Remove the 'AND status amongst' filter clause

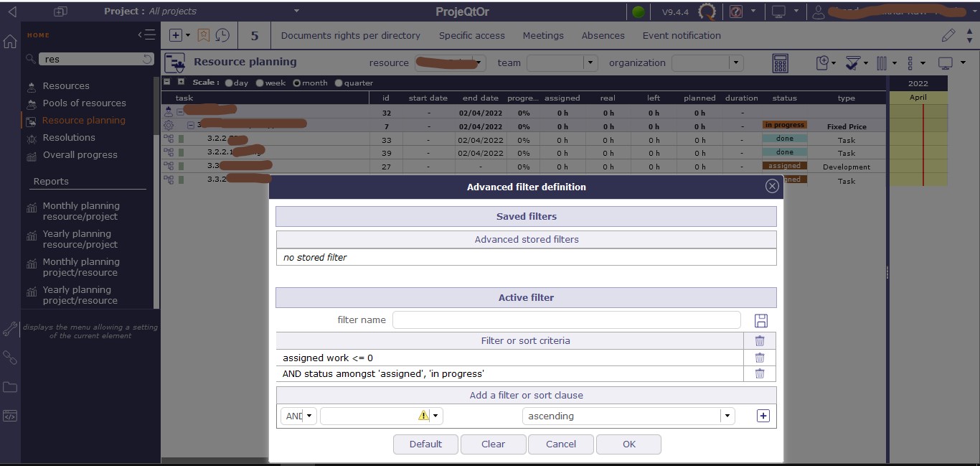pos(760,373)
